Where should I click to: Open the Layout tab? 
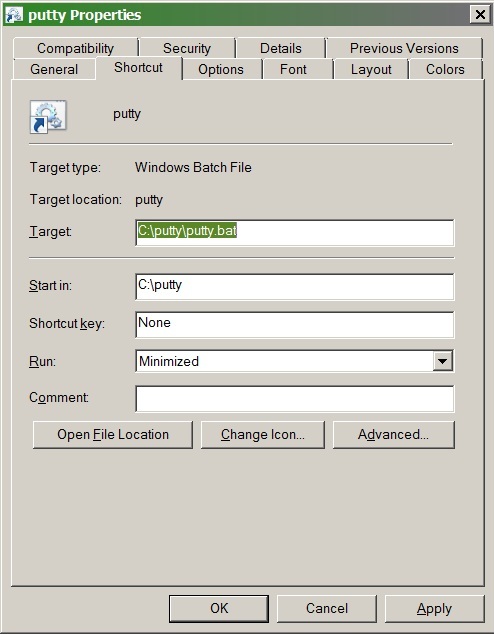[371, 69]
